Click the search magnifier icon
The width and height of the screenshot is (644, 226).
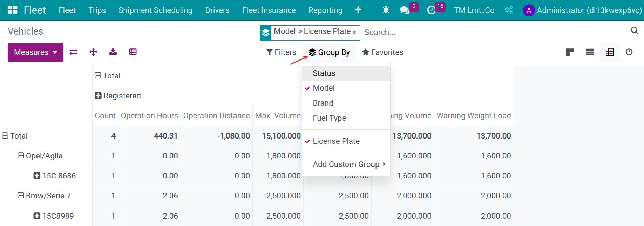pos(635,31)
